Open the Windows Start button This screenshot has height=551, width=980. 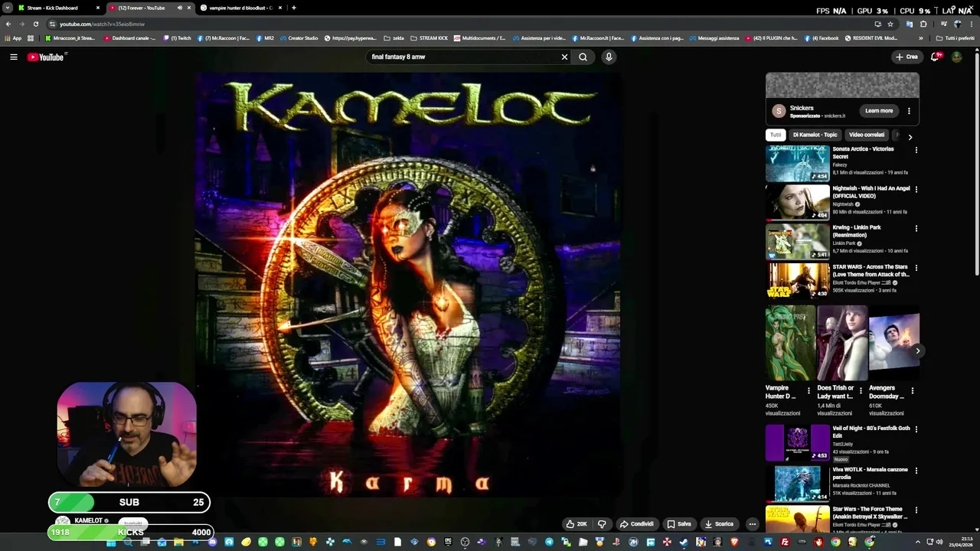click(111, 543)
